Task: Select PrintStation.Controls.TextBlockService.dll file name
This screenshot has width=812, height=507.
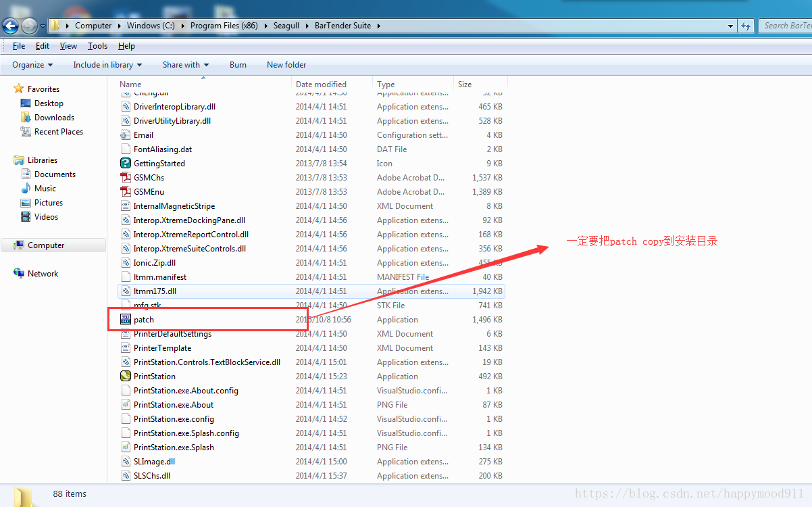Action: click(207, 362)
